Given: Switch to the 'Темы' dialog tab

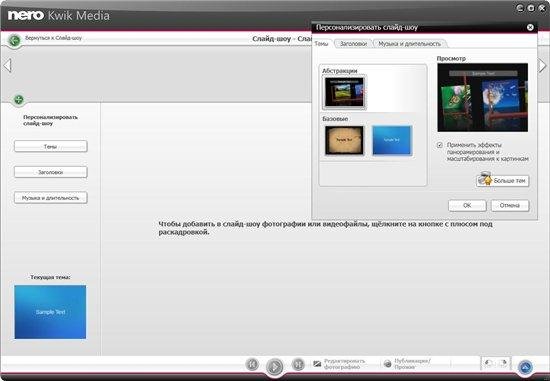Looking at the screenshot, I should 322,44.
